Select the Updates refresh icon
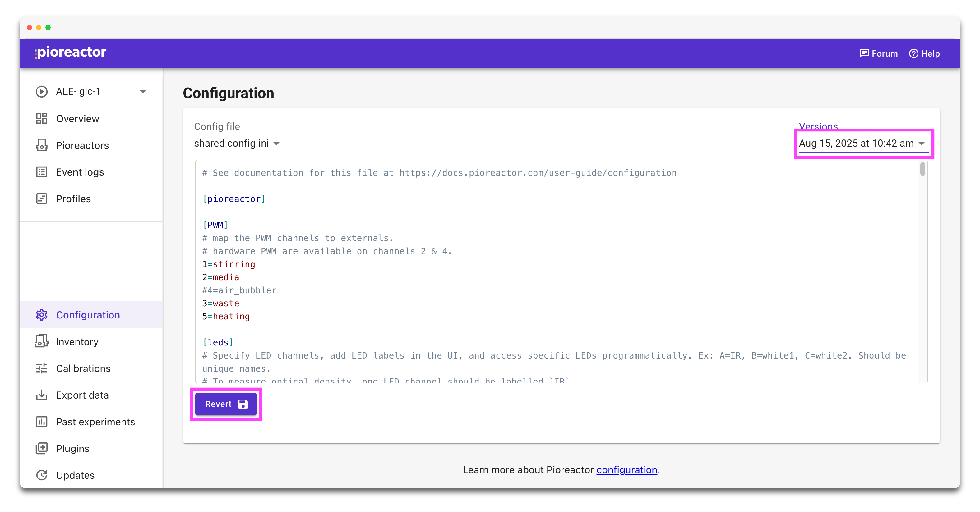Screen dimensions: 980x512 click(42, 475)
